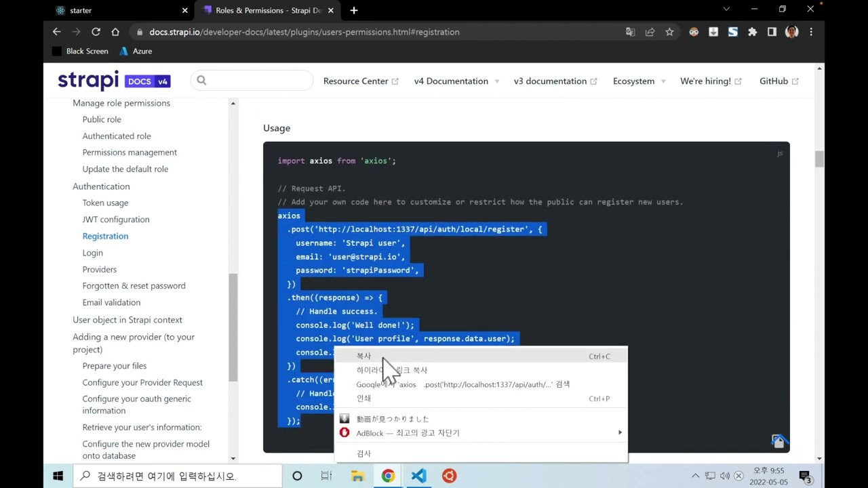868x488 pixels.
Task: Go to Public role section
Action: [x=102, y=119]
